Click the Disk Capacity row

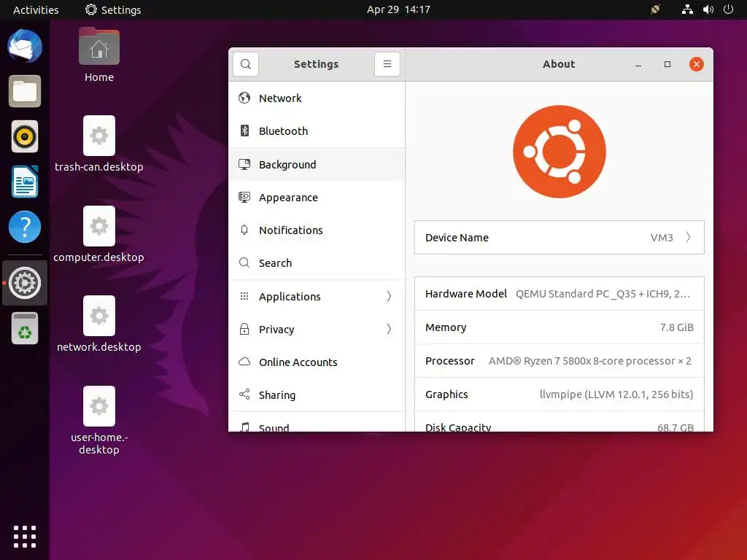pos(560,422)
